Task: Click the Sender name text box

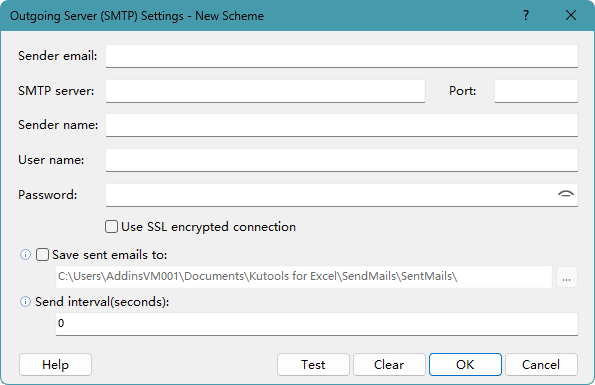Action: coord(342,125)
